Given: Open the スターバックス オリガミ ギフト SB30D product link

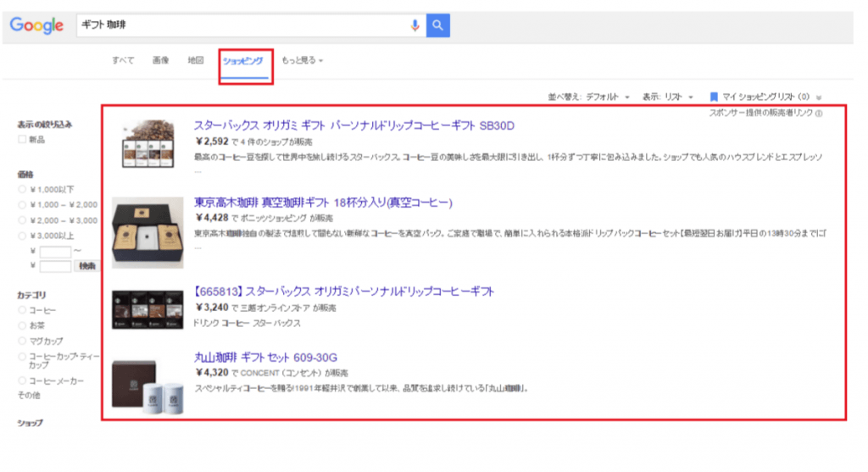Looking at the screenshot, I should pos(353,125).
